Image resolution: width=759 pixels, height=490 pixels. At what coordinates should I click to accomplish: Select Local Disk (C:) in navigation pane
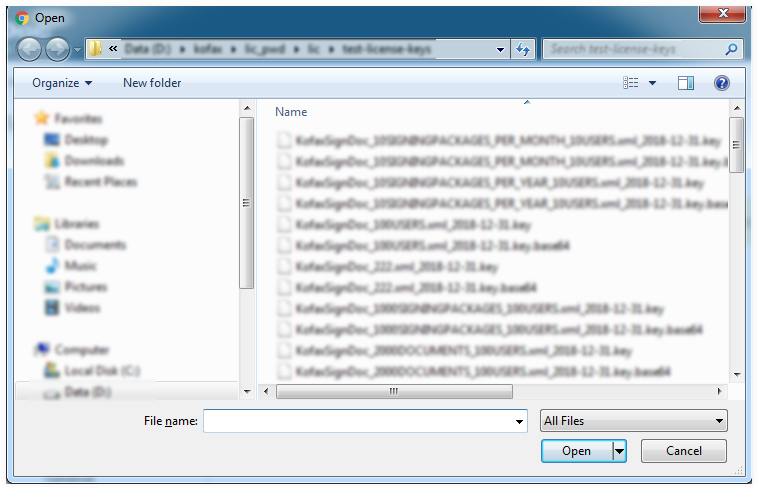(101, 371)
